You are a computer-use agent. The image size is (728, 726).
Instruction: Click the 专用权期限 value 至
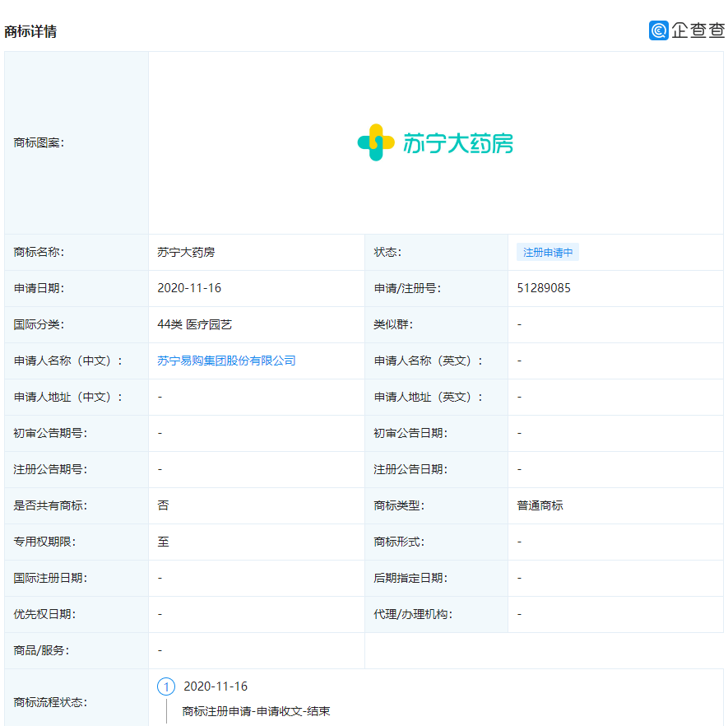tap(163, 542)
